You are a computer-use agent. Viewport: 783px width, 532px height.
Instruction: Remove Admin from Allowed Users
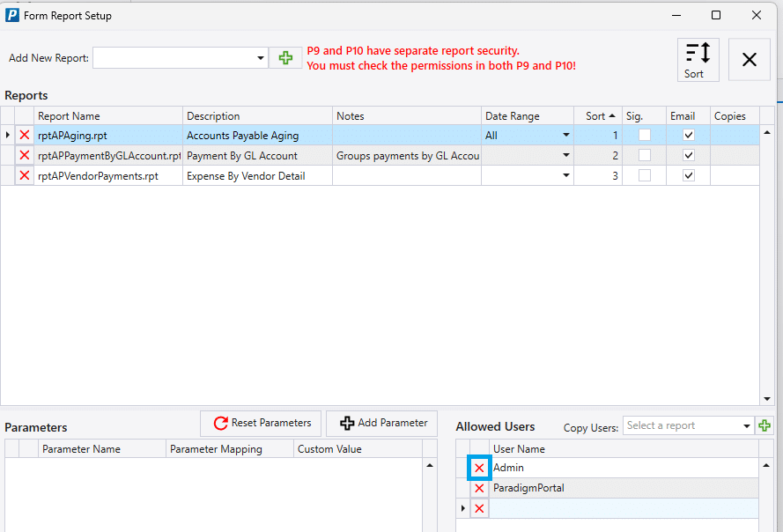click(479, 468)
